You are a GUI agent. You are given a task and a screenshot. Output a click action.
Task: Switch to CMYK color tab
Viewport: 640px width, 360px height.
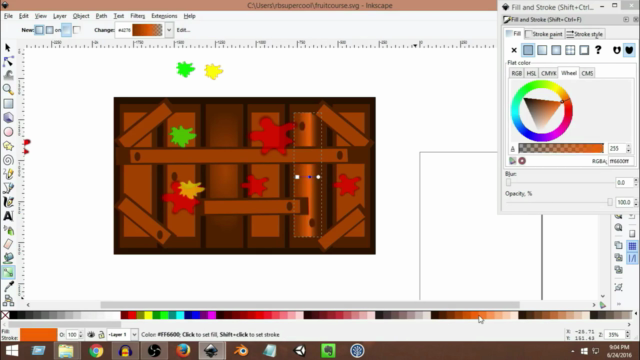(548, 73)
